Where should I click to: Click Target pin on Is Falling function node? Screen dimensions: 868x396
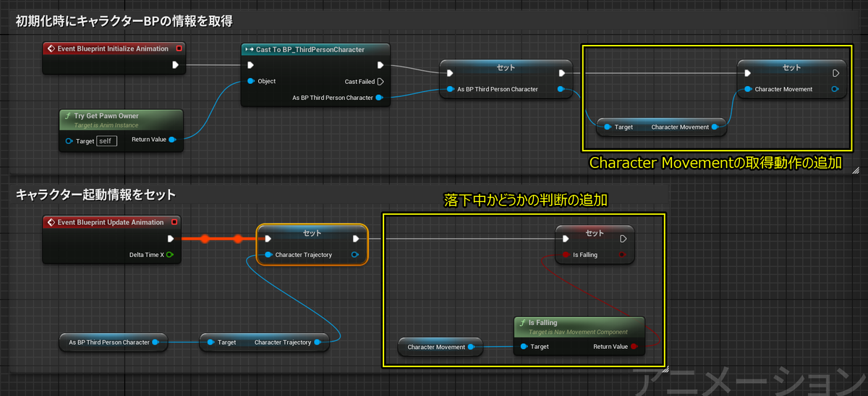524,347
